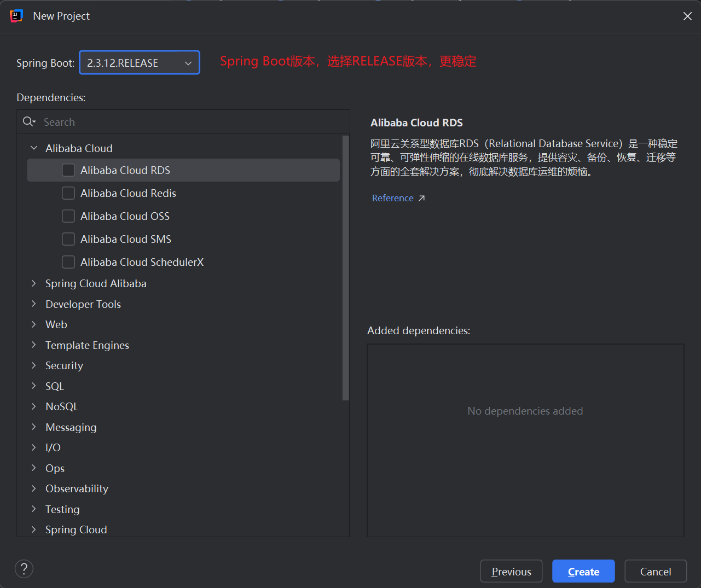Click the IntelliJ IDEA logo icon
The width and height of the screenshot is (701, 588).
(16, 16)
